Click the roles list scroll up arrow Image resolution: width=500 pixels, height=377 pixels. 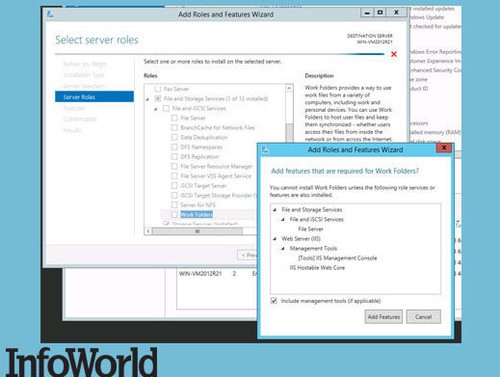point(289,88)
